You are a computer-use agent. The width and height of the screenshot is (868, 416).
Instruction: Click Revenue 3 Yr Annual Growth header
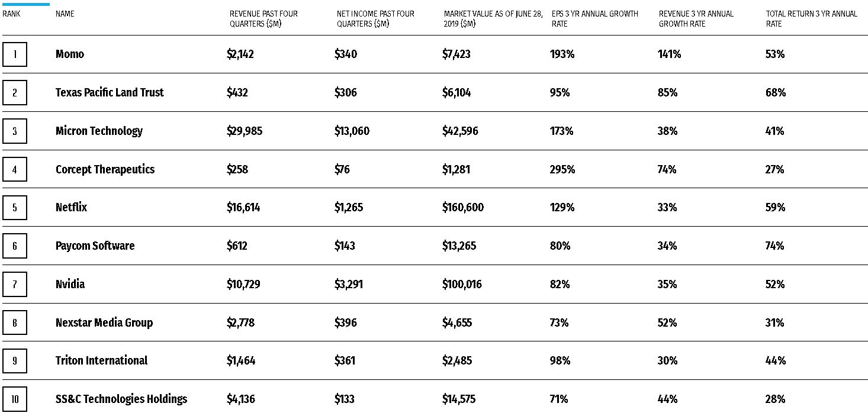point(696,18)
